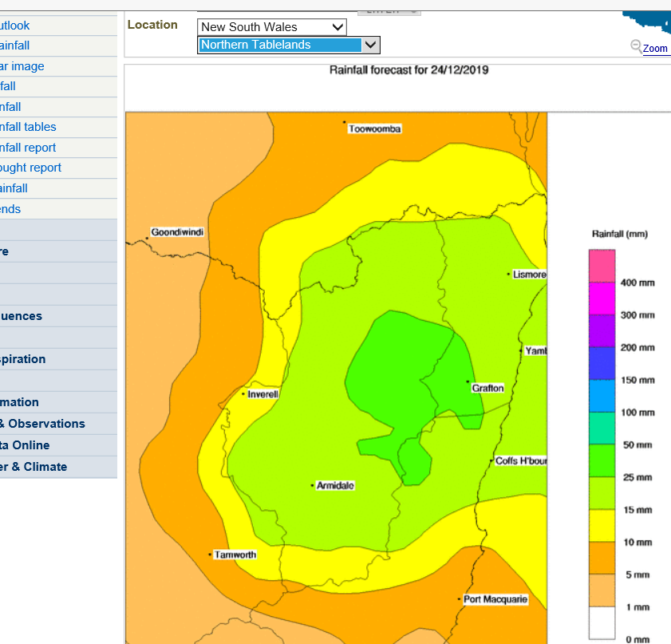Click the 100 mm blue legend swatch
671x644 pixels.
[x=602, y=397]
